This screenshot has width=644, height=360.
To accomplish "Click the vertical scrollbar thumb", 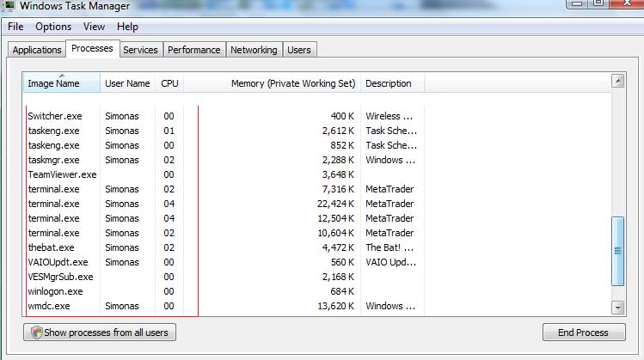I will click(x=617, y=251).
